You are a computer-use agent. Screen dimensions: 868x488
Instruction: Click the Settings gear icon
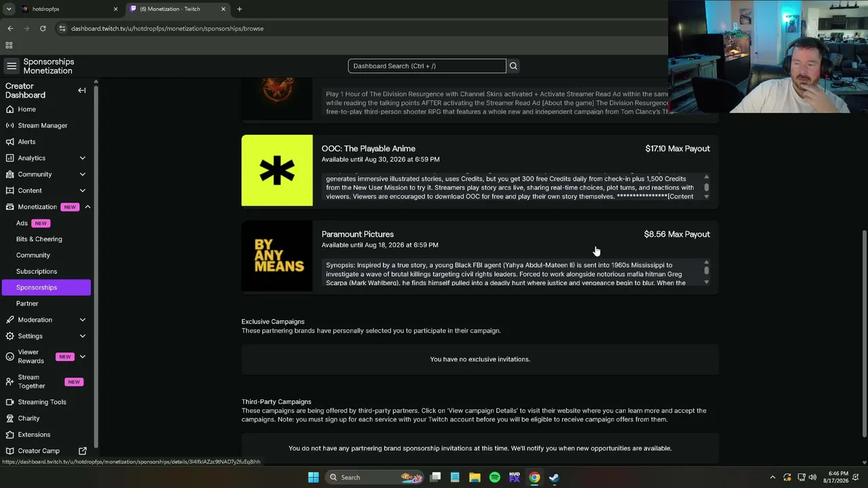click(x=9, y=336)
